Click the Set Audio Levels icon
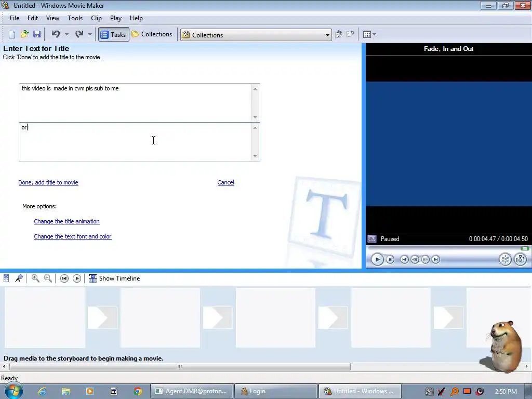This screenshot has width=532, height=399. pos(6,278)
